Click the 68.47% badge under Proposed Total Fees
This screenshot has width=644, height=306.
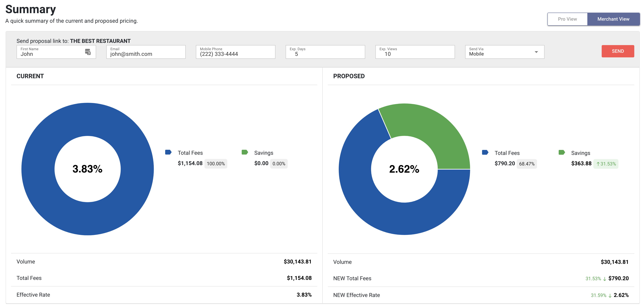pyautogui.click(x=526, y=164)
